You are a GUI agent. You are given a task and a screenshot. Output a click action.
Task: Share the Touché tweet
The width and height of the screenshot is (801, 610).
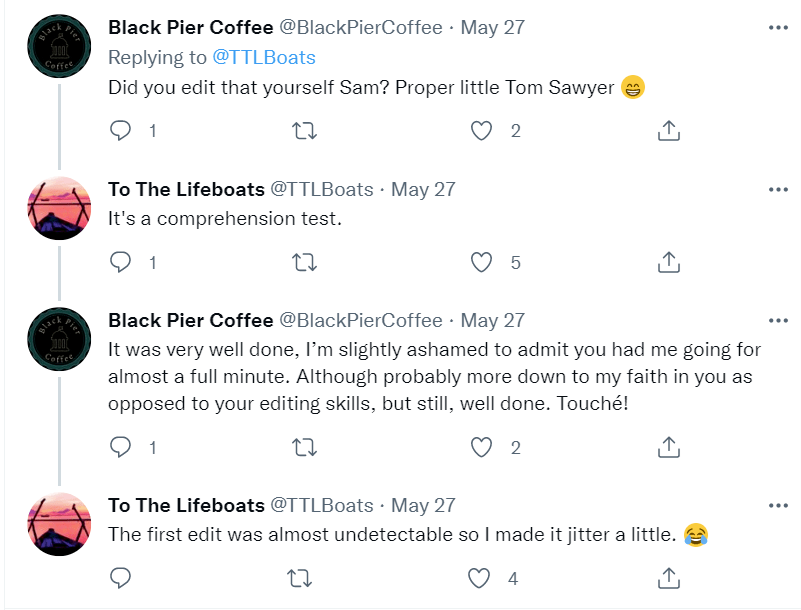point(669,447)
